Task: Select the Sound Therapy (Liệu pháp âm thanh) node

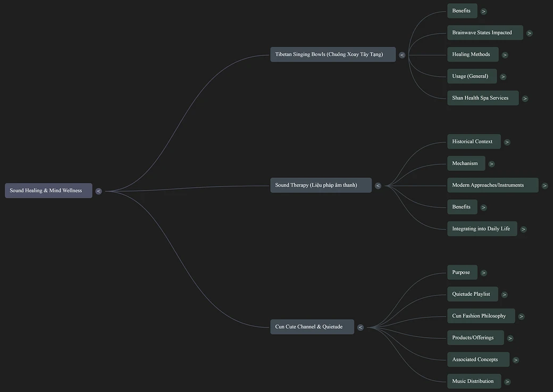Action: [x=321, y=185]
